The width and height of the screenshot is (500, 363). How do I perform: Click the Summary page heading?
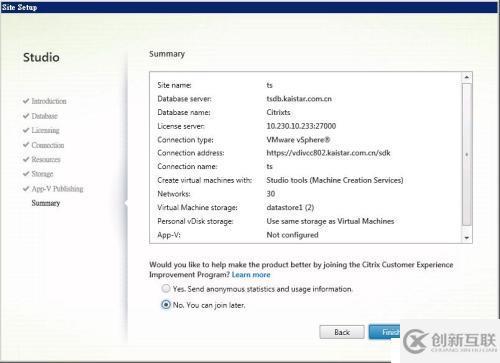click(167, 54)
